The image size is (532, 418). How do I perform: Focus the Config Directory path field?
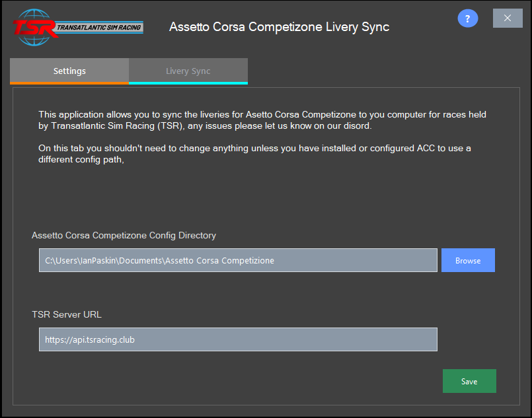coord(238,260)
